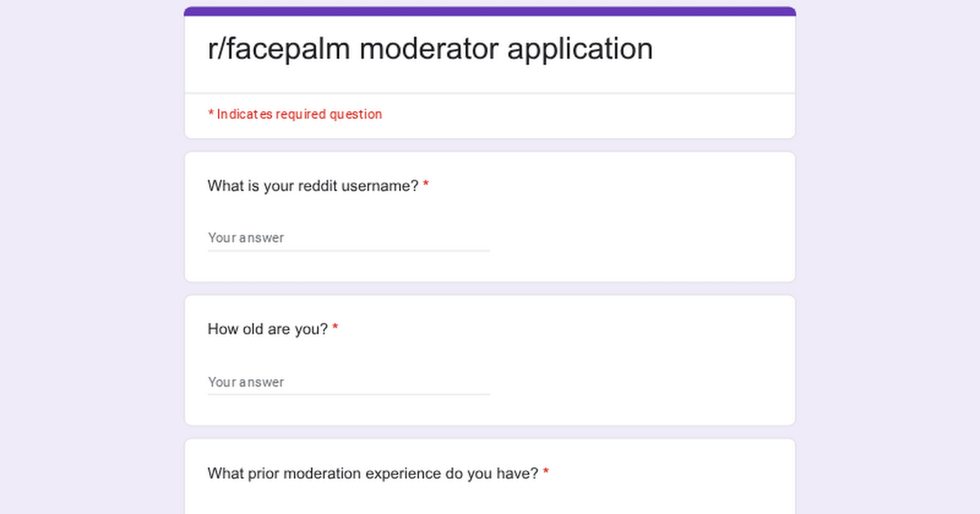Click the prior moderation experience question label

[372, 473]
